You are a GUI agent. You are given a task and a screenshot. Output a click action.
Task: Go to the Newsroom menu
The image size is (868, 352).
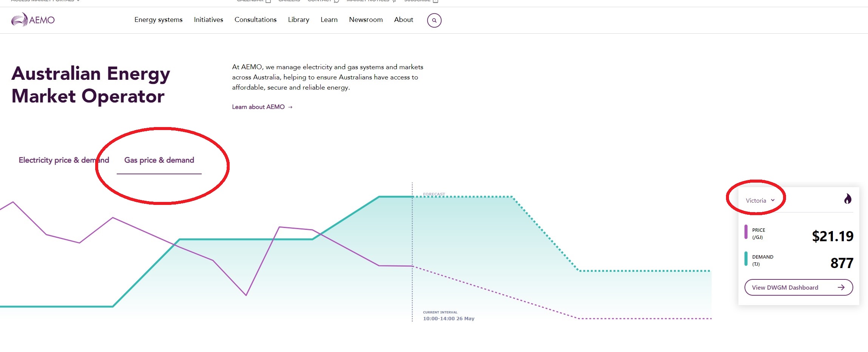366,20
